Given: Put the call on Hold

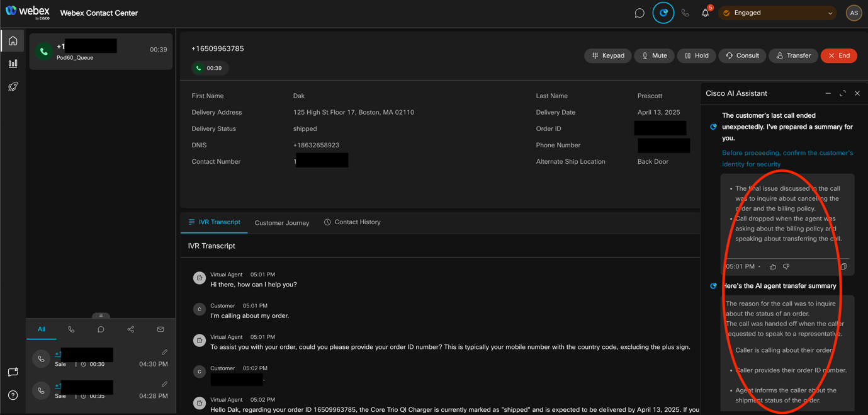Looking at the screenshot, I should 696,55.
